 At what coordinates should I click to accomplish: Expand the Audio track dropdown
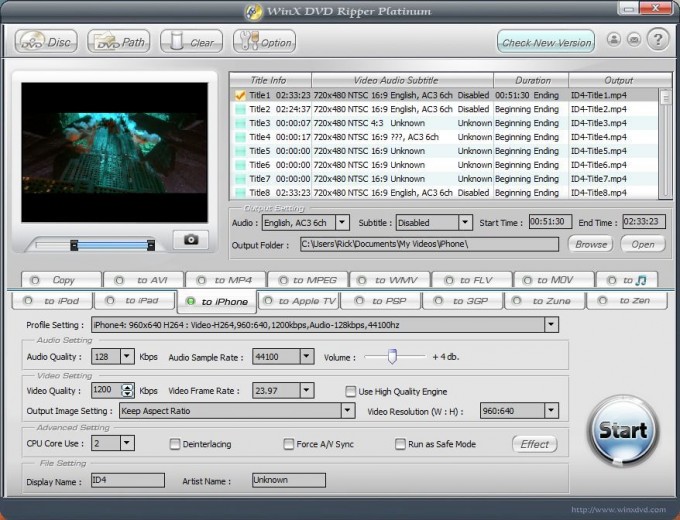click(342, 222)
